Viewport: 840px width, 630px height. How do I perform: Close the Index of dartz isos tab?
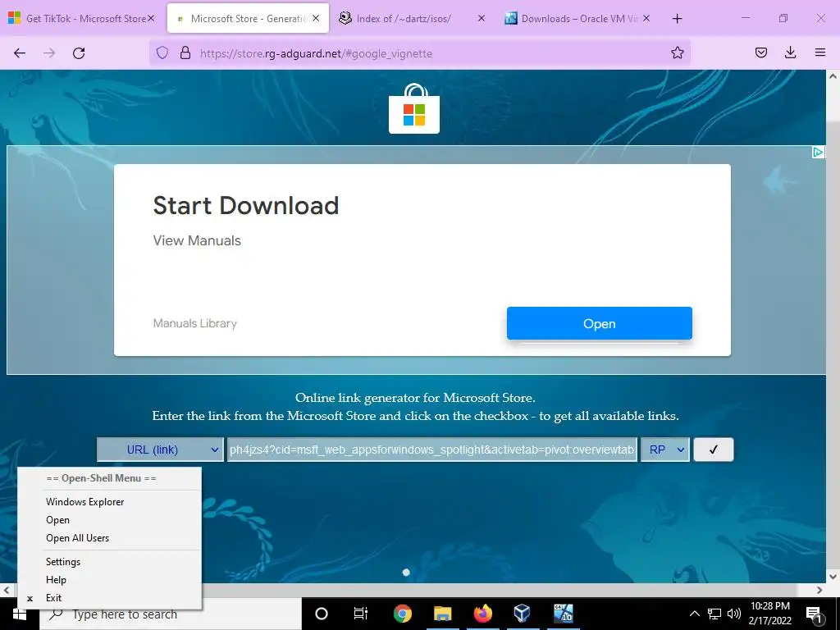pyautogui.click(x=481, y=18)
